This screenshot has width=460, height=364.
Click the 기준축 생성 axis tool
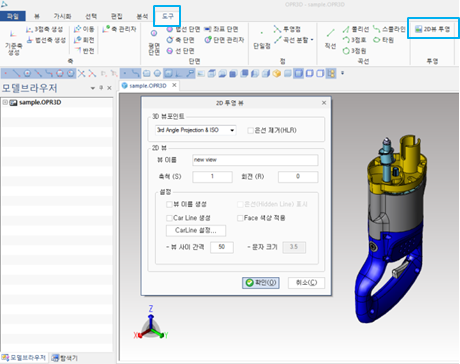coord(13,43)
